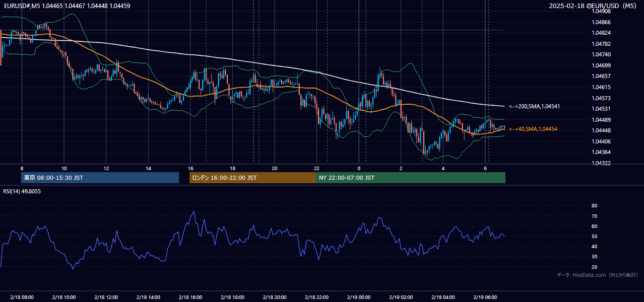Click the London session bar 'ロンドン 16:00-22:00 JST'
This screenshot has width=644, height=302.
(252, 178)
